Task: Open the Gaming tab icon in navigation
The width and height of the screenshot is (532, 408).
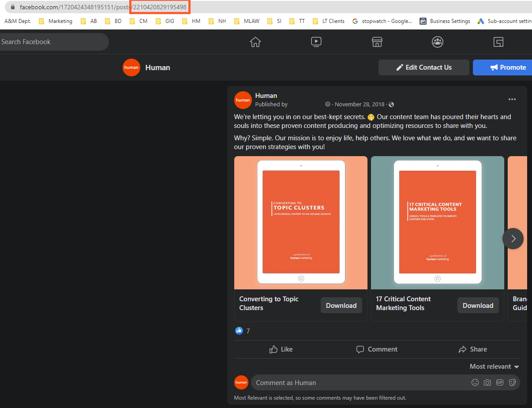Action: click(498, 42)
